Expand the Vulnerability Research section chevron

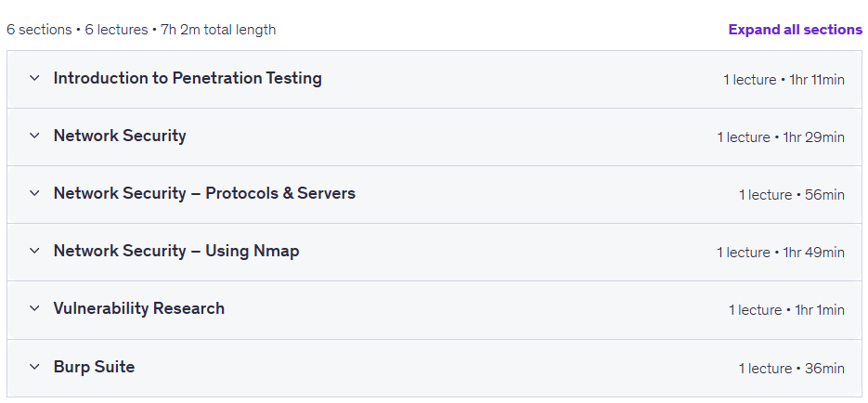click(34, 308)
